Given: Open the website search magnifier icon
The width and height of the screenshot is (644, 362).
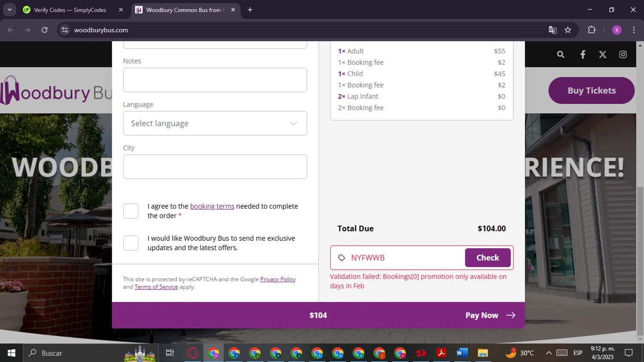Looking at the screenshot, I should click(x=560, y=55).
